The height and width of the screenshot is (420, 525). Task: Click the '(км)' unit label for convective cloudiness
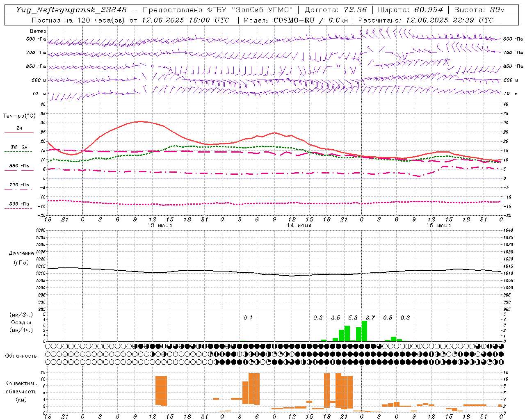click(x=21, y=400)
